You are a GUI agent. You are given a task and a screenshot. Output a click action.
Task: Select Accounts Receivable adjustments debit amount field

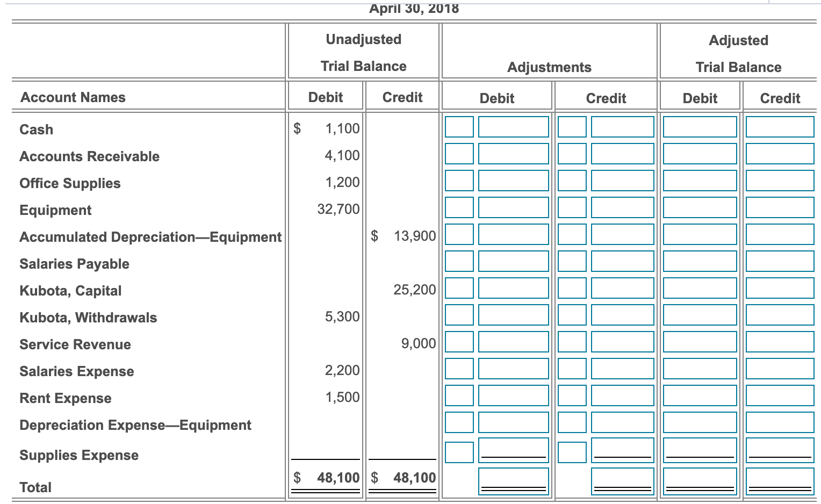click(514, 154)
